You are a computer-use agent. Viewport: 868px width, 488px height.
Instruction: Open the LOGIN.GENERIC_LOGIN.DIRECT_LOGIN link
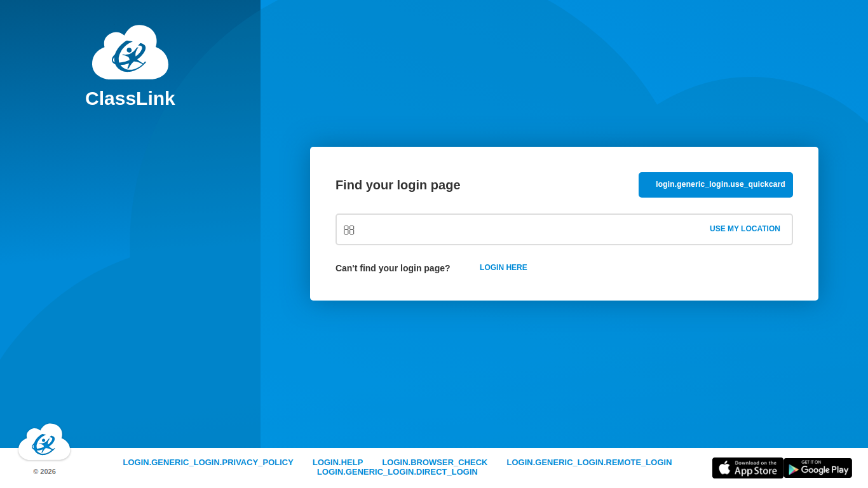tap(397, 472)
